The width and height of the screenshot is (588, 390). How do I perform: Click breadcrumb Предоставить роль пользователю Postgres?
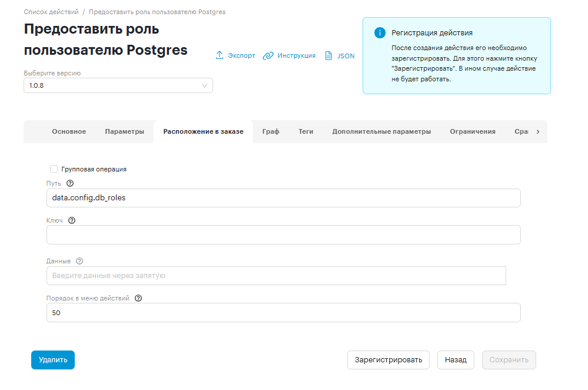tap(157, 12)
